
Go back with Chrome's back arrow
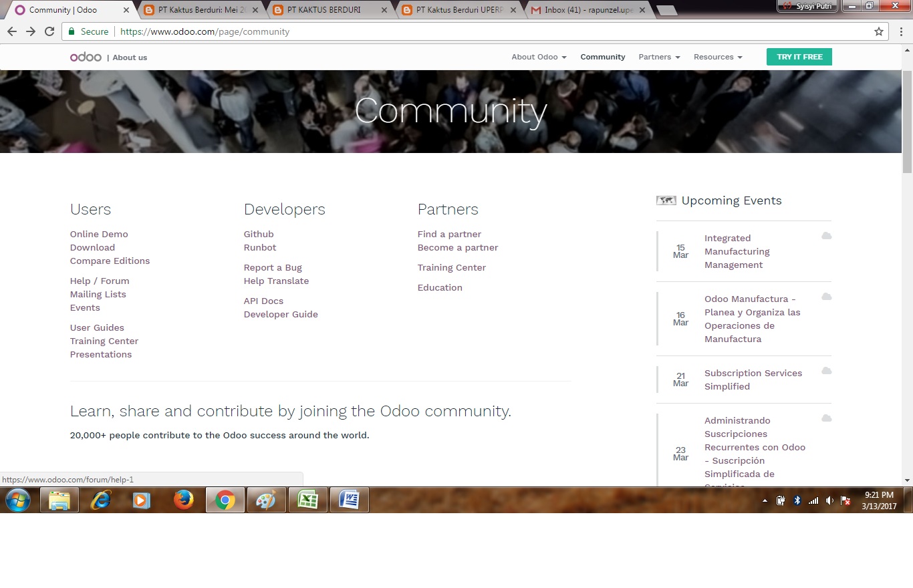pyautogui.click(x=12, y=31)
